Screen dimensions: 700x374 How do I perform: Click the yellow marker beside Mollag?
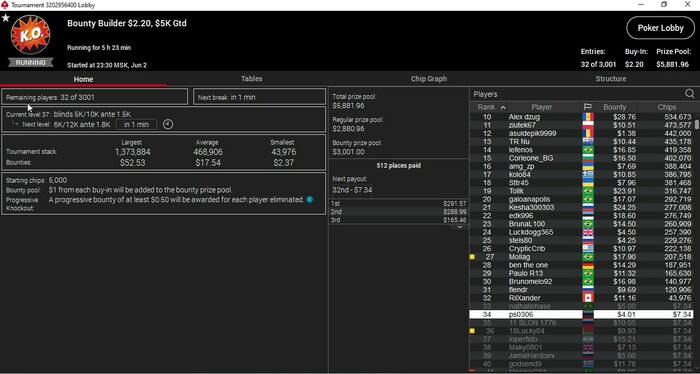472,257
